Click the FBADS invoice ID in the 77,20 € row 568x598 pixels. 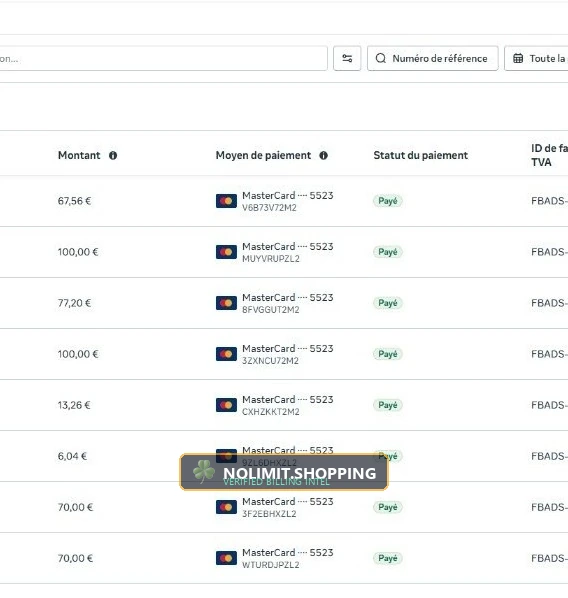pyautogui.click(x=549, y=303)
